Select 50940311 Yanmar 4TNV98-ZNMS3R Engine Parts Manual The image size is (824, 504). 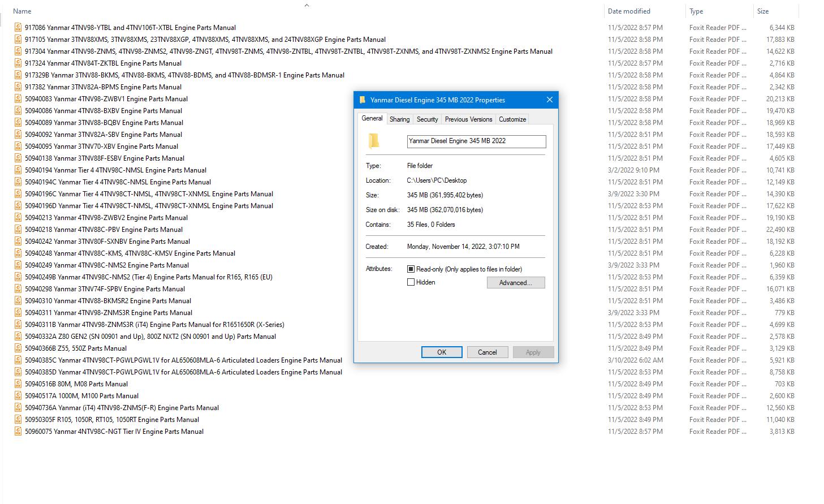click(109, 312)
